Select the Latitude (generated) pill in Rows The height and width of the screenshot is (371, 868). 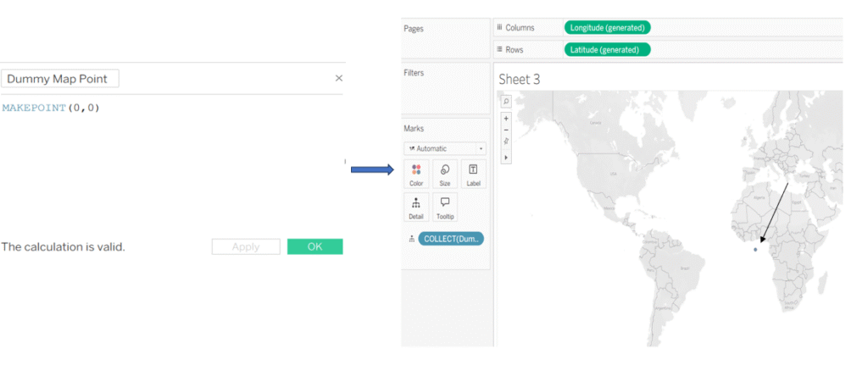tap(607, 50)
